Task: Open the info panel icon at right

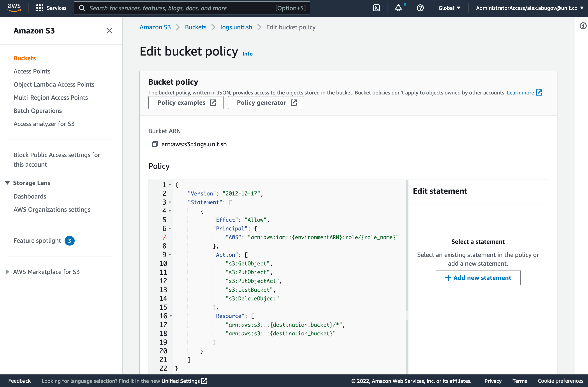Action: (x=583, y=26)
